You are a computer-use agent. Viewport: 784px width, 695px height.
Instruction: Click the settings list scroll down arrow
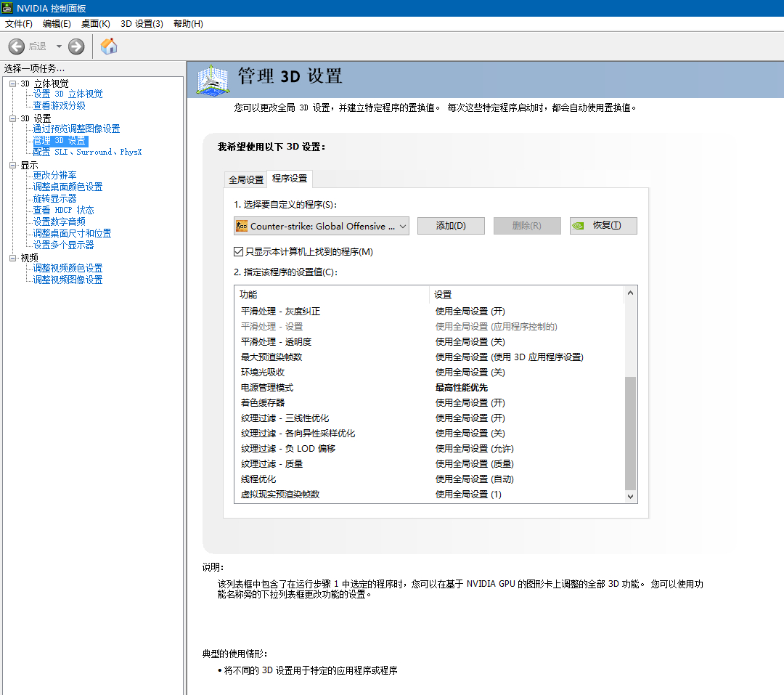click(x=631, y=496)
